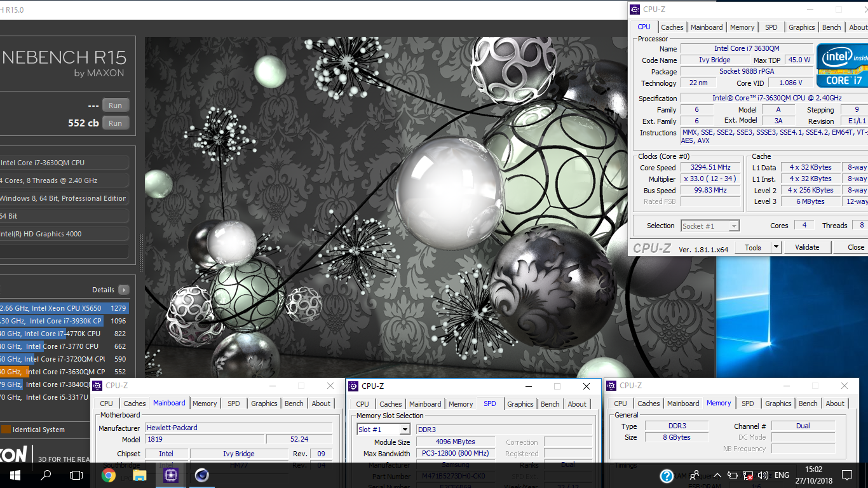Open the volume speaker tray icon
Viewport: 868px width, 488px height.
point(763,475)
